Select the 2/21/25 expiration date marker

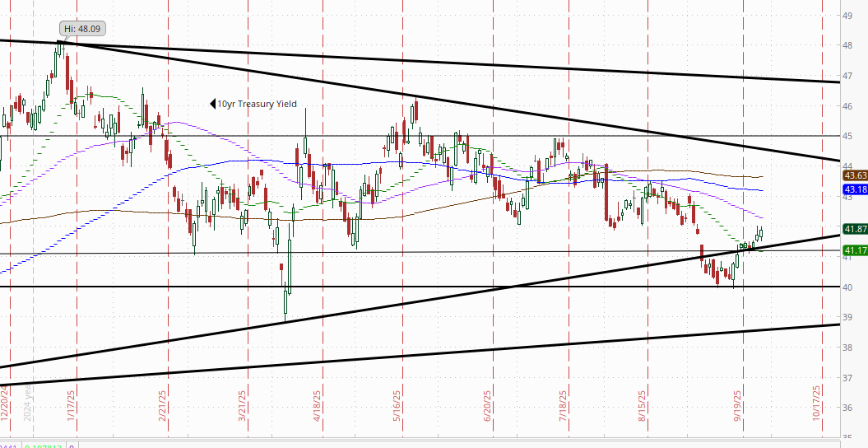[163, 407]
